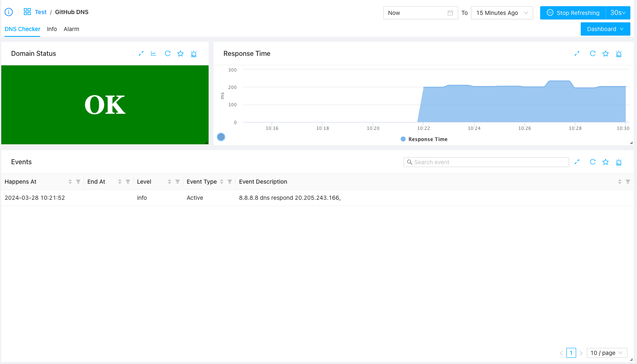
Task: Sort events by Happens At column
Action: click(x=70, y=182)
